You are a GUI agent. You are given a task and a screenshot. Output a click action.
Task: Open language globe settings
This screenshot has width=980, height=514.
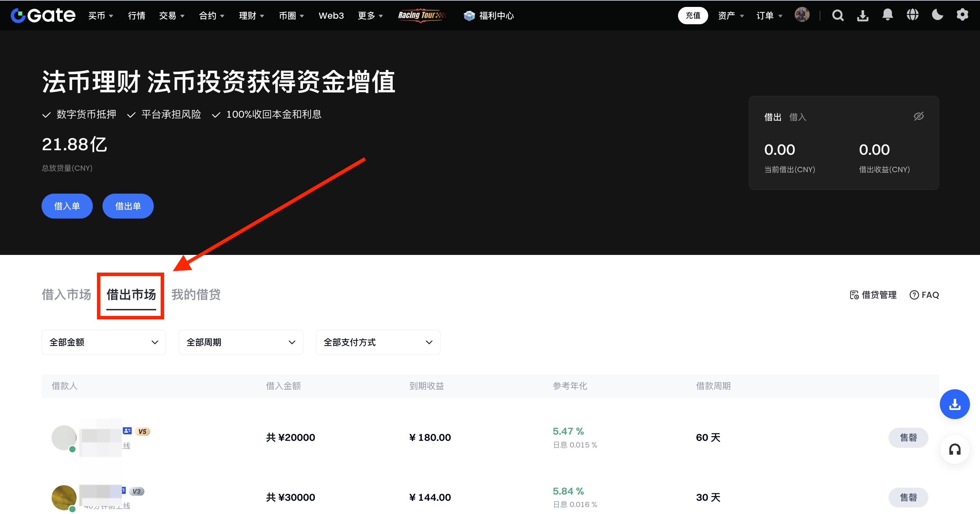[912, 15]
